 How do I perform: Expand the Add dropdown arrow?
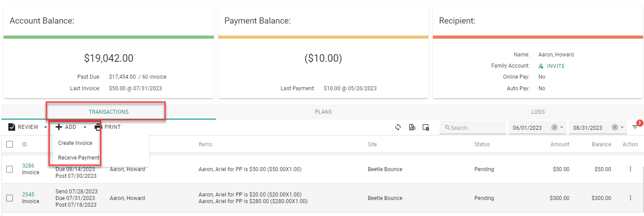[85, 128]
